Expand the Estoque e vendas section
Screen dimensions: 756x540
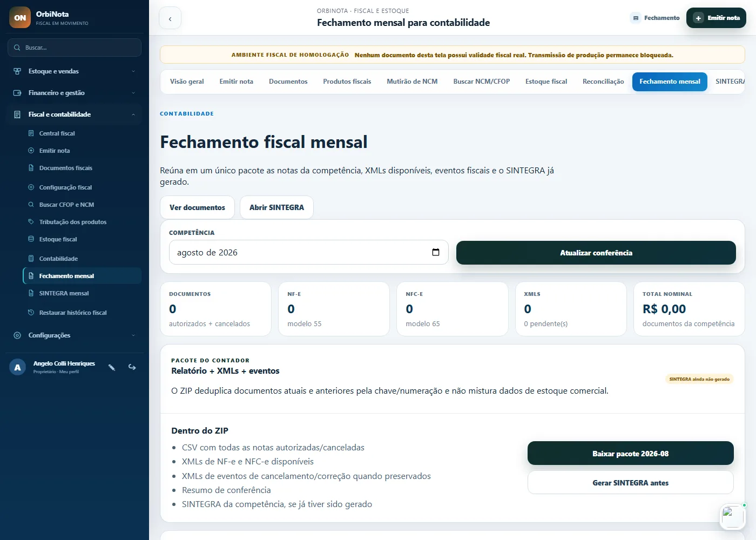coord(75,71)
